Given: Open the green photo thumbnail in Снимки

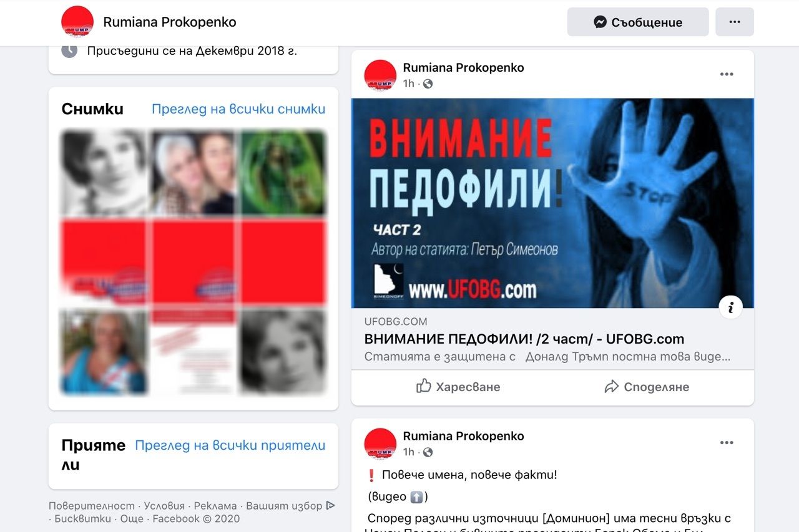Looking at the screenshot, I should pos(284,172).
